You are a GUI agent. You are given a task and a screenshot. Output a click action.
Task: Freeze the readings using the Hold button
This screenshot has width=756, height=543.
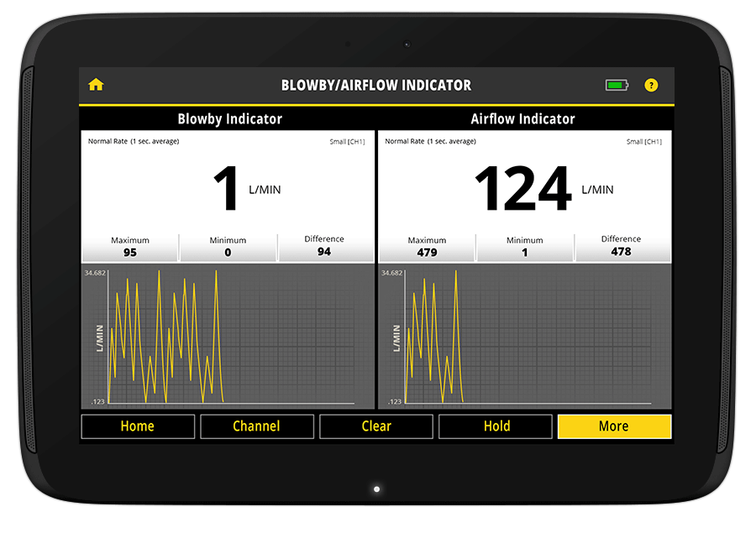coord(496,426)
